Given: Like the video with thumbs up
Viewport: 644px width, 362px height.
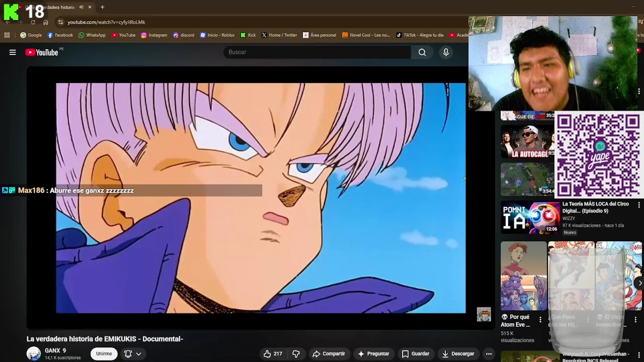Looking at the screenshot, I should (273, 354).
